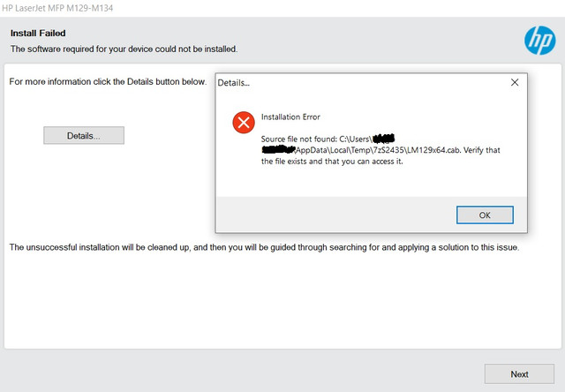Close the Details dialog with X
This screenshot has width=565, height=392.
(x=515, y=82)
